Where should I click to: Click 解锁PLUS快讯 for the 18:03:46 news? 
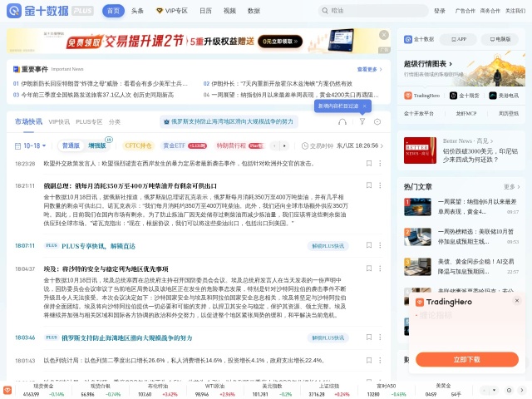tap(328, 337)
